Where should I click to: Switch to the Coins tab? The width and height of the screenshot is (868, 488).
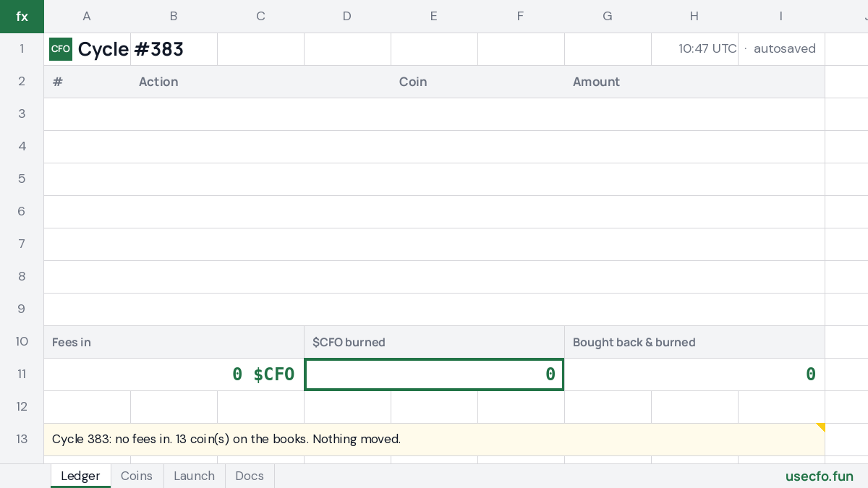click(137, 476)
